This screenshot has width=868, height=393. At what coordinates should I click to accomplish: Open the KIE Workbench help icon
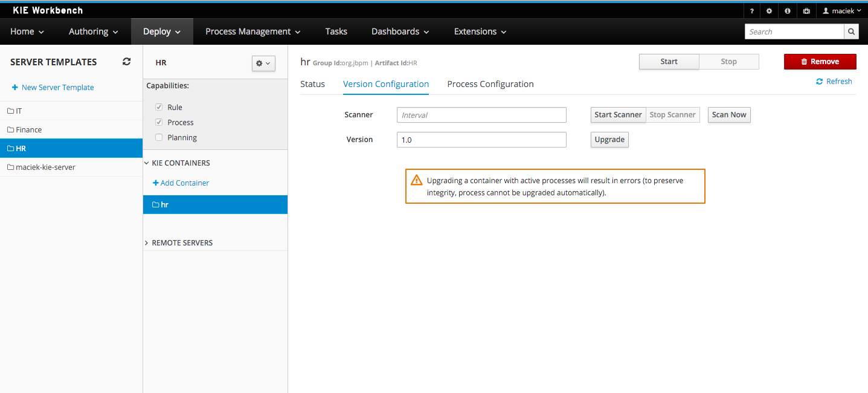[x=751, y=10]
